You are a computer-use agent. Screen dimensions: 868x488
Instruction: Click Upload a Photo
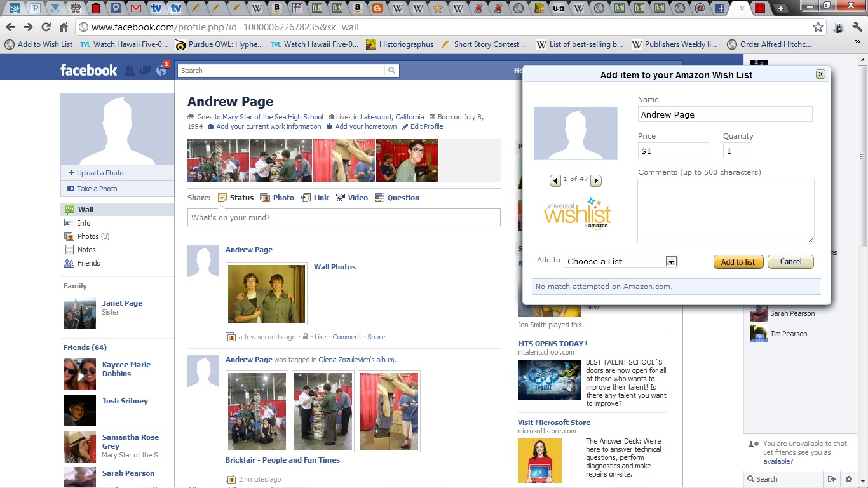pos(96,173)
